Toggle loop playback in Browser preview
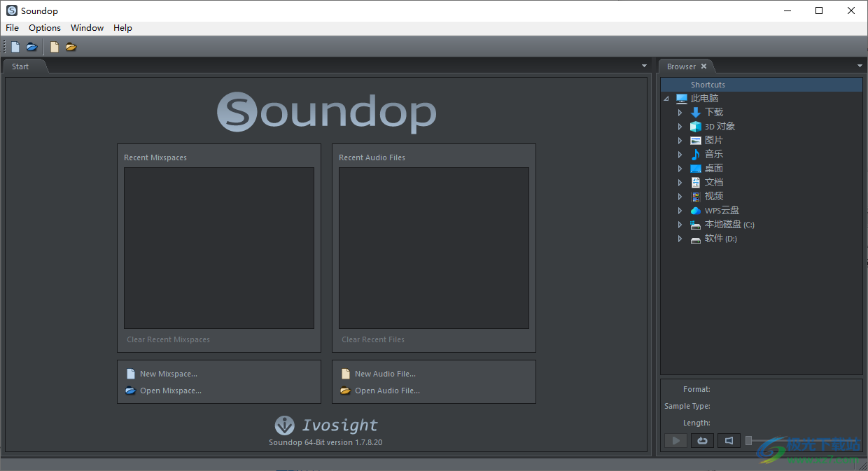Screen dimensions: 868x471 pos(702,440)
